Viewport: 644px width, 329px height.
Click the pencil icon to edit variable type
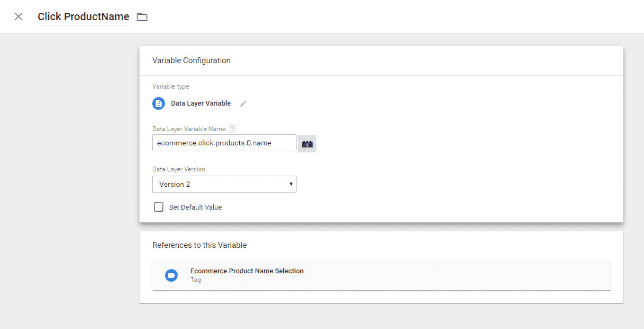243,103
